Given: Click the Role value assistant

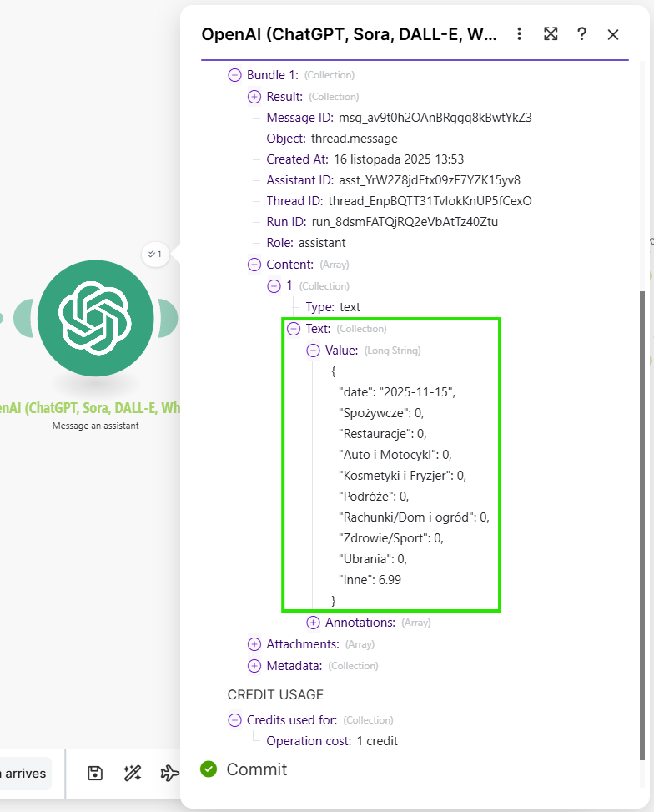Looking at the screenshot, I should pos(322,243).
